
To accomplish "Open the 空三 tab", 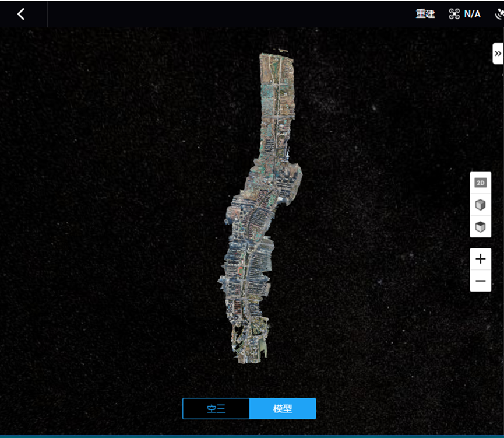I will [216, 409].
